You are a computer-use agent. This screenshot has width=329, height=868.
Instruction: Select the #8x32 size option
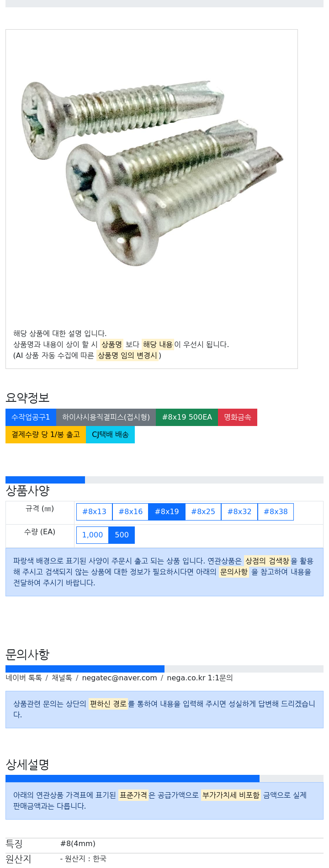coord(239,511)
